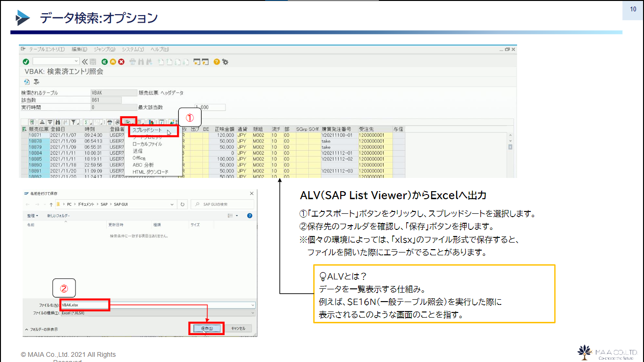The height and width of the screenshot is (362, 644).
Task: Select ABC 分析 from export menu
Action: click(143, 165)
